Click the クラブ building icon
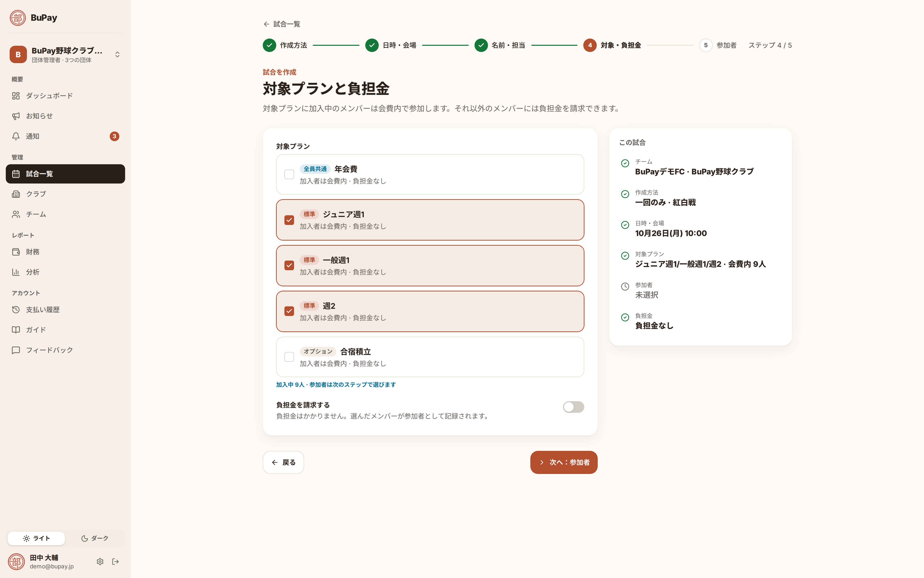Image resolution: width=924 pixels, height=578 pixels. click(x=16, y=194)
